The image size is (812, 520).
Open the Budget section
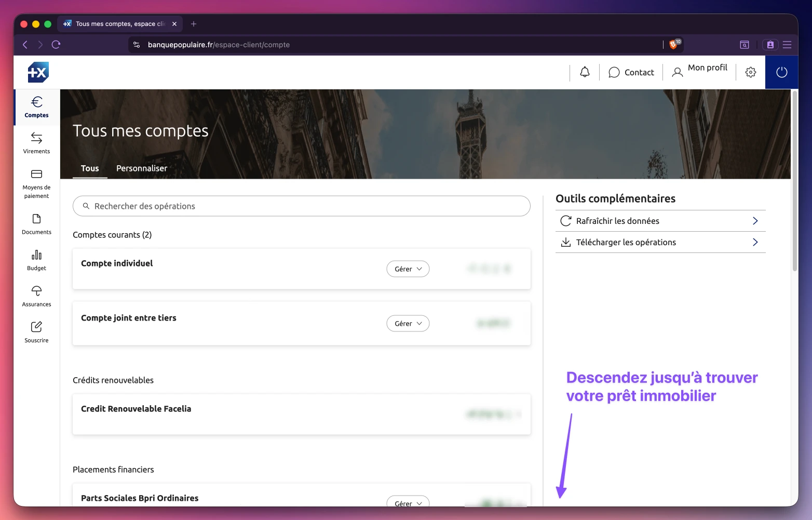pyautogui.click(x=36, y=260)
